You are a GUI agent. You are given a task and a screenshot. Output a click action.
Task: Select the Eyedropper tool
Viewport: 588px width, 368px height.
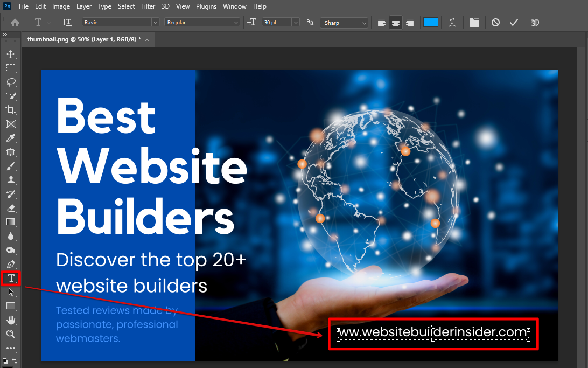click(x=11, y=138)
